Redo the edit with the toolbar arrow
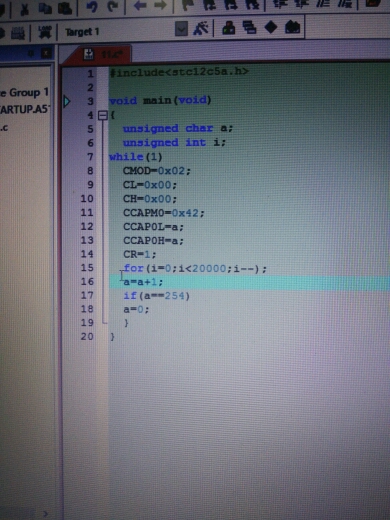 (x=113, y=6)
